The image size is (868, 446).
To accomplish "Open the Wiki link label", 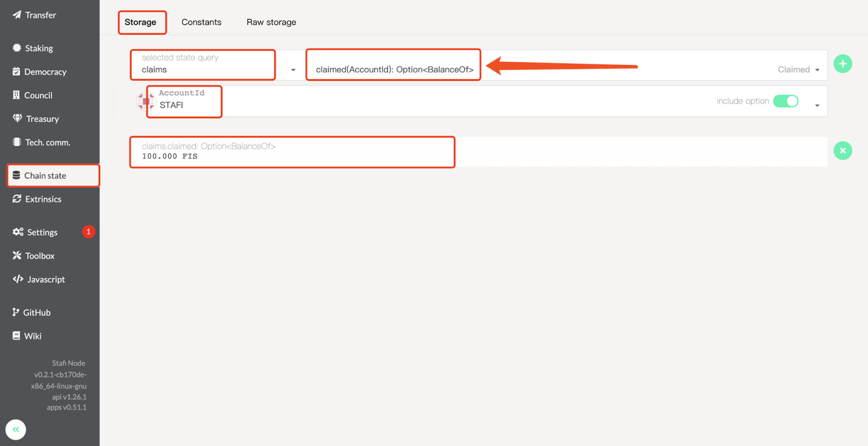I will 33,336.
